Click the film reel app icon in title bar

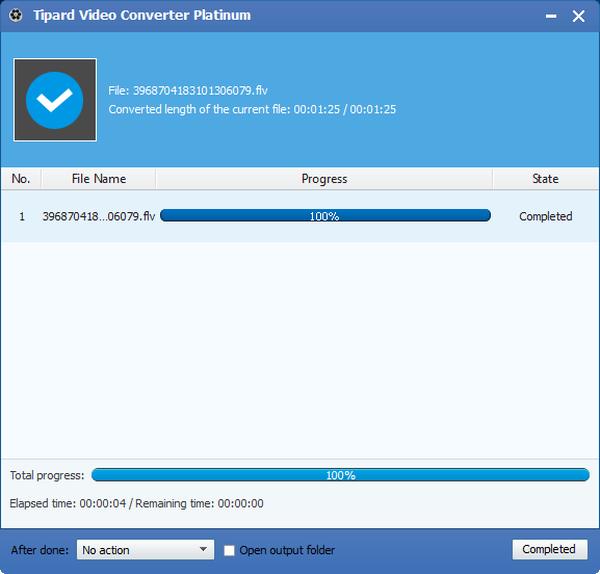16,15
